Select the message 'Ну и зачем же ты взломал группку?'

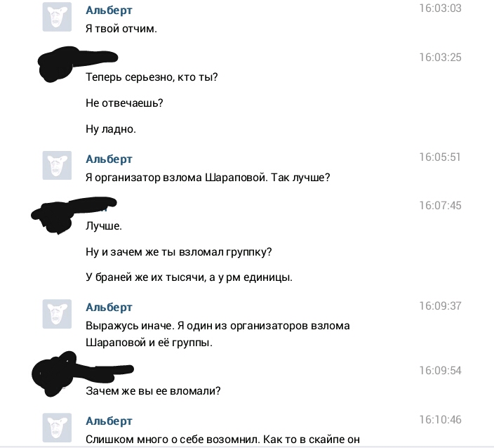click(179, 252)
